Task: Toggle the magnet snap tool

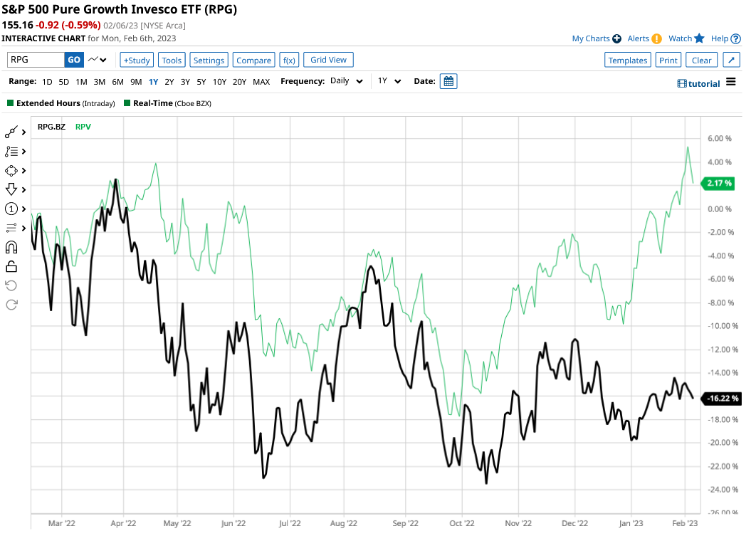Action: click(11, 247)
